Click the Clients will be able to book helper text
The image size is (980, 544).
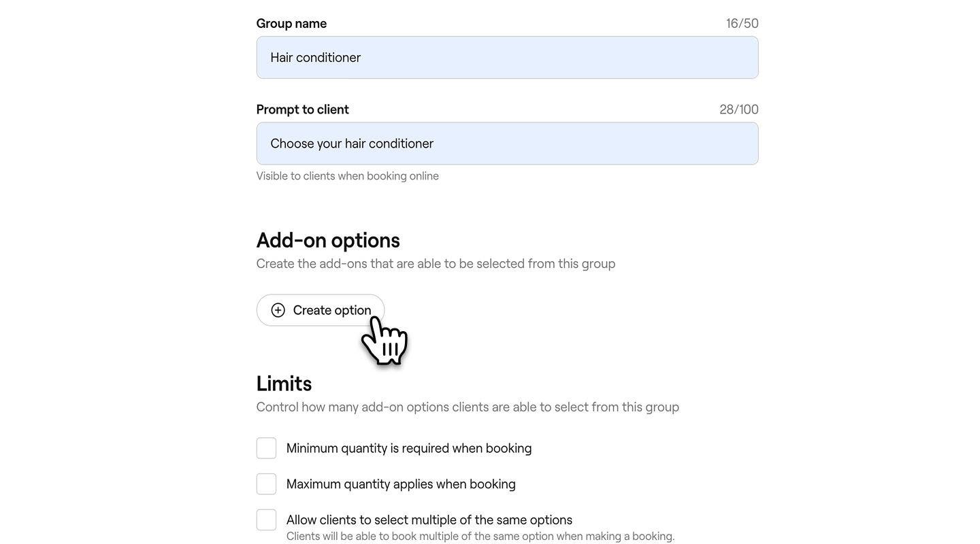point(480,537)
